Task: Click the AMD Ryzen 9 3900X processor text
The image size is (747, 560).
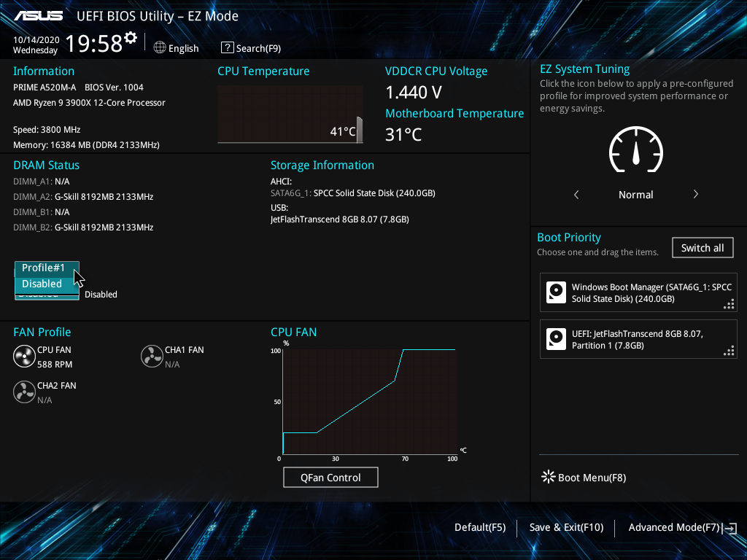Action: 89,102
